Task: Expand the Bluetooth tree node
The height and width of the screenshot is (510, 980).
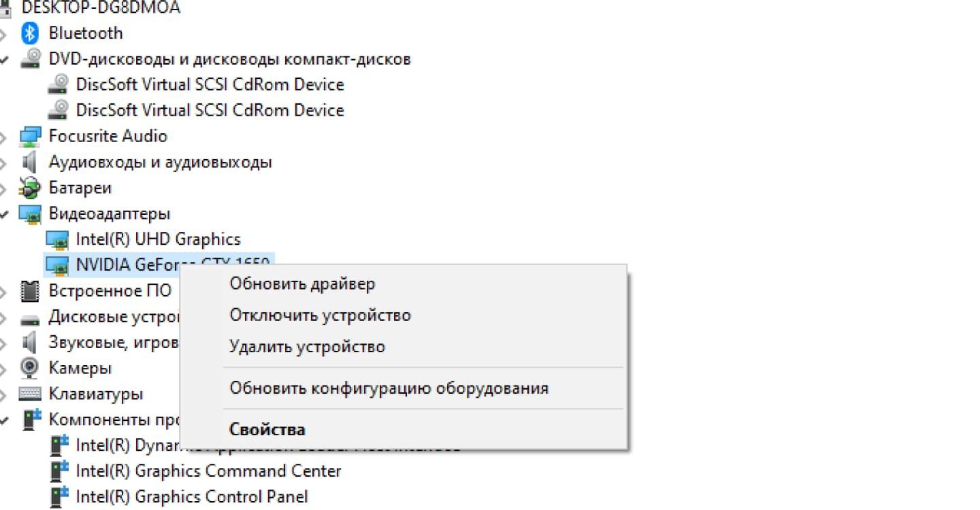Action: tap(3, 33)
